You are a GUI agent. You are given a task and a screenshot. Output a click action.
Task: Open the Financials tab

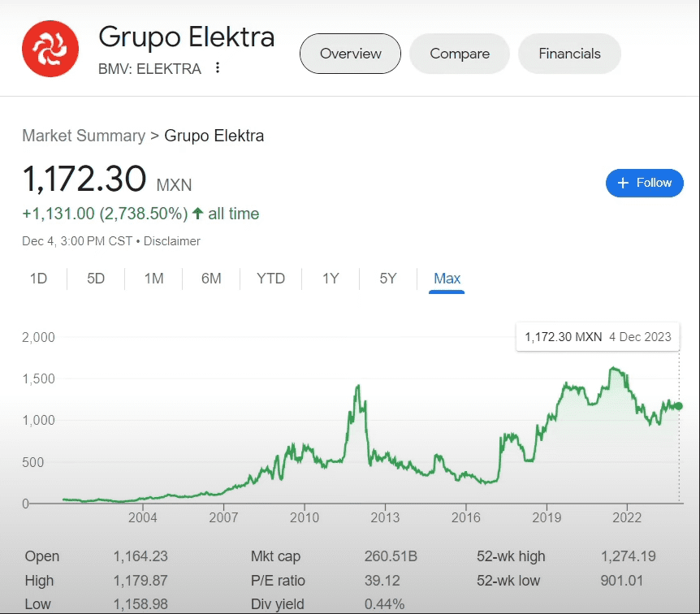pos(569,54)
